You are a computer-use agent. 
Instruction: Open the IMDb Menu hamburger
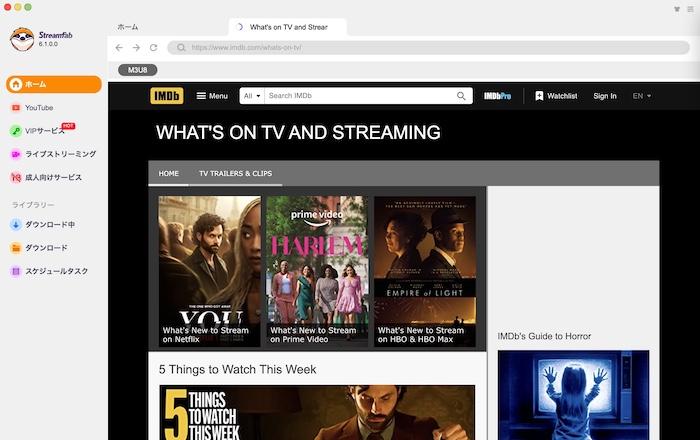tap(212, 95)
